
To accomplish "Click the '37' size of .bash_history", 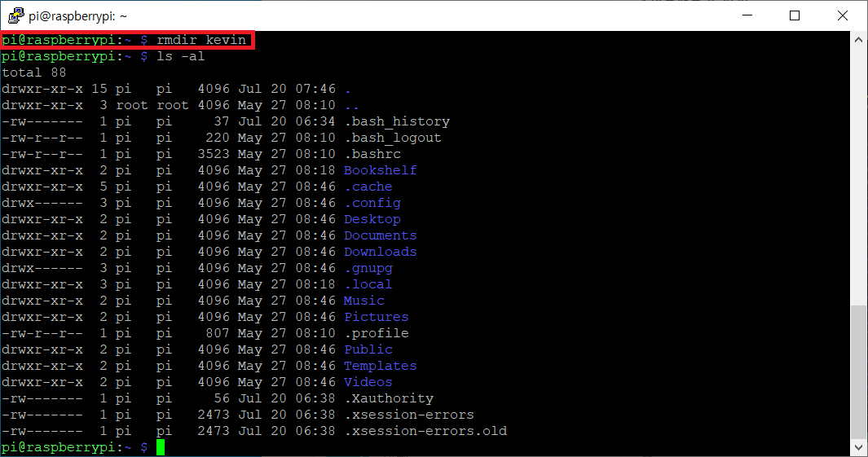I will tap(222, 121).
